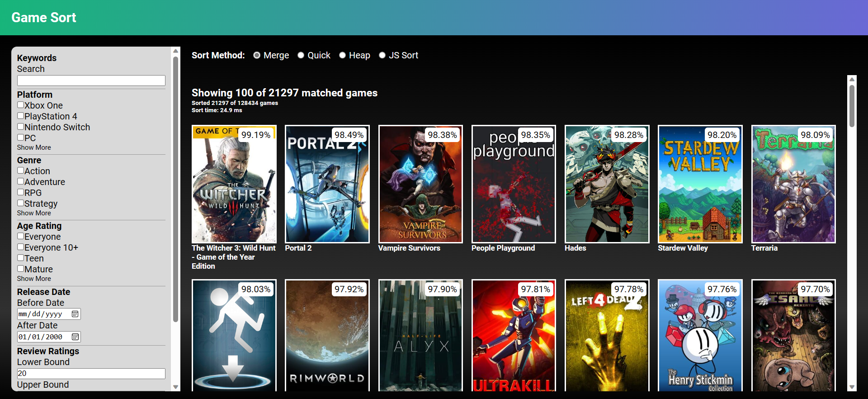Screen dimensions: 868x399
Task: Open the Left 4 Dead 2 cover
Action: pyautogui.click(x=607, y=335)
